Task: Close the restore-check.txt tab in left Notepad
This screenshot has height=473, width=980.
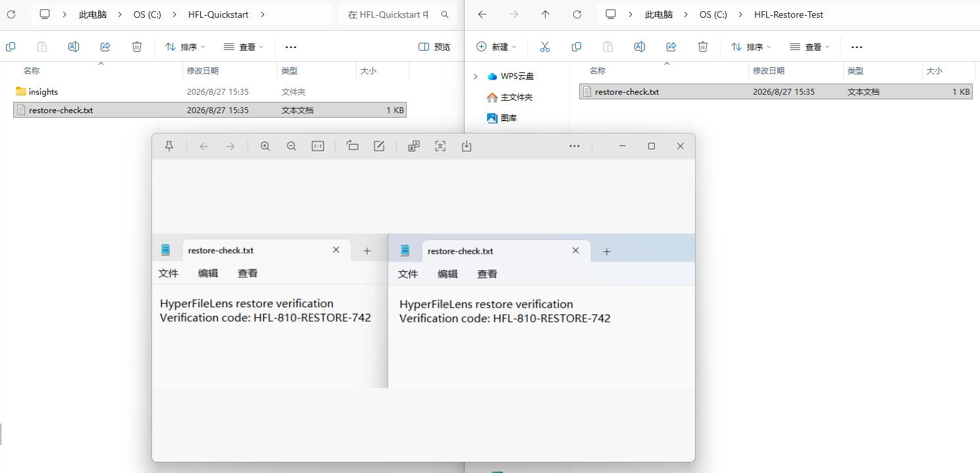Action: click(336, 250)
